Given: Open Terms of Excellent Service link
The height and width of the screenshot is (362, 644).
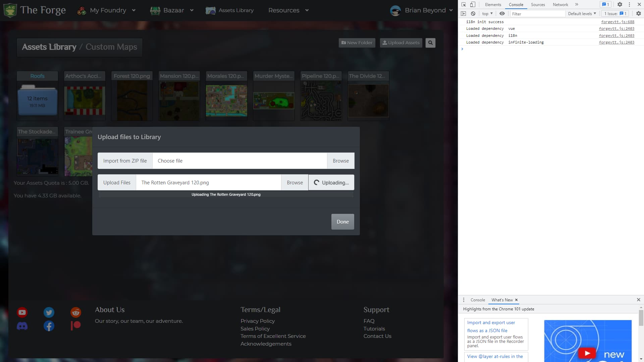Looking at the screenshot, I should [273, 336].
